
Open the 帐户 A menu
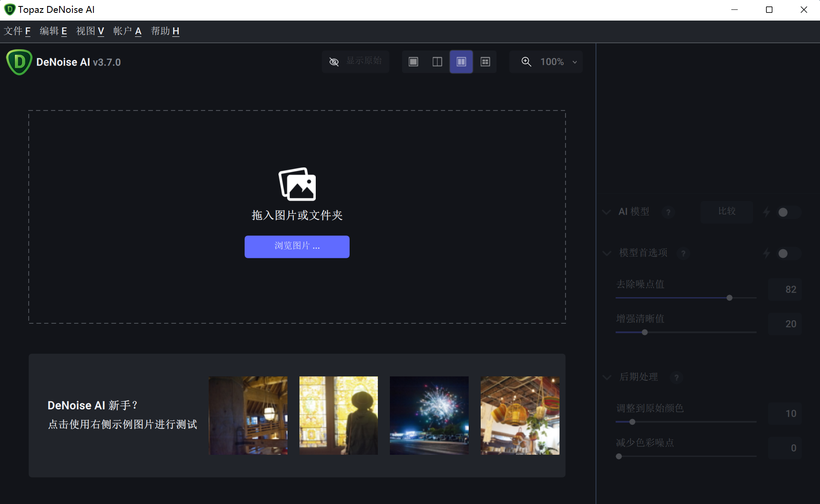[x=127, y=31]
